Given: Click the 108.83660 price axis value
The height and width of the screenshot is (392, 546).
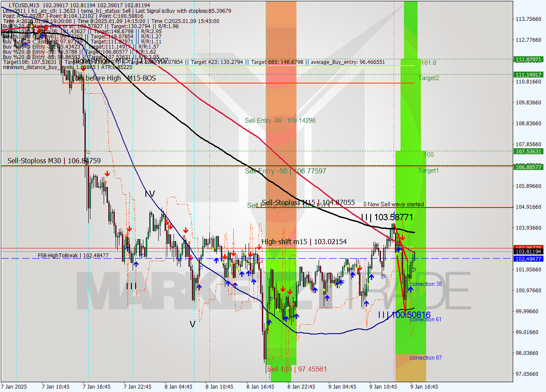Looking at the screenshot, I should [x=529, y=123].
